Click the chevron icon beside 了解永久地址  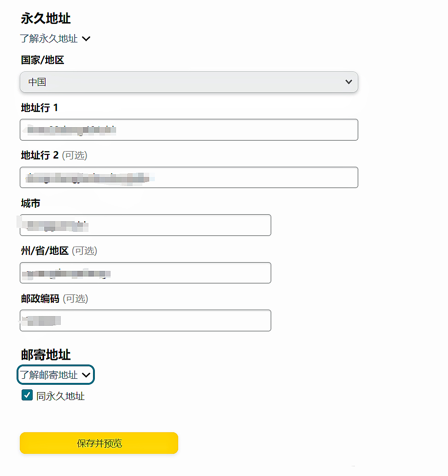pos(86,39)
